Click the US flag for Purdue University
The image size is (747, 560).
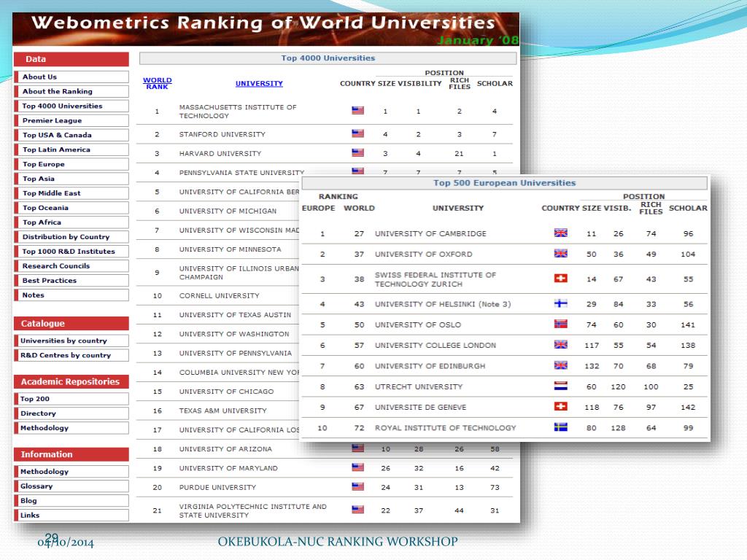click(357, 486)
